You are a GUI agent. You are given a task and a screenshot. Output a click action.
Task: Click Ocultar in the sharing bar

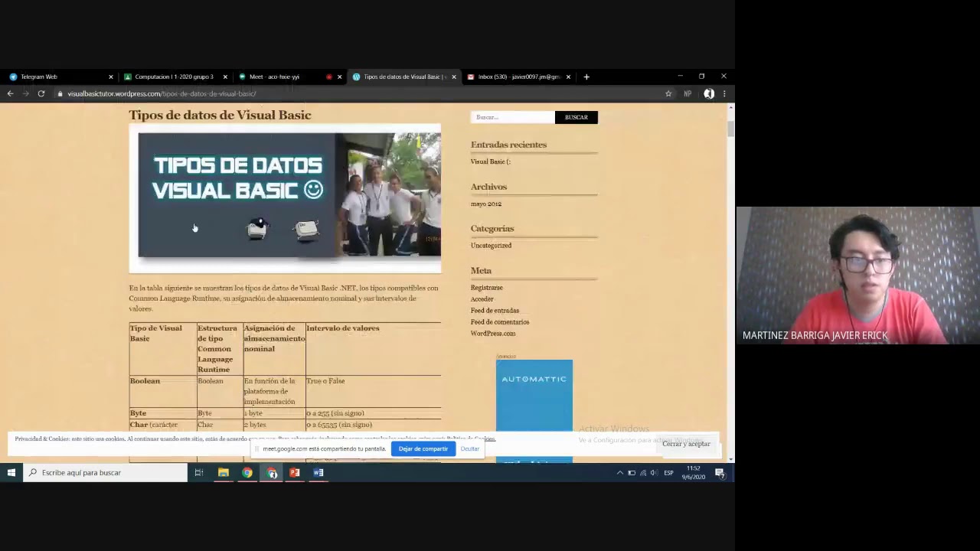pyautogui.click(x=470, y=448)
